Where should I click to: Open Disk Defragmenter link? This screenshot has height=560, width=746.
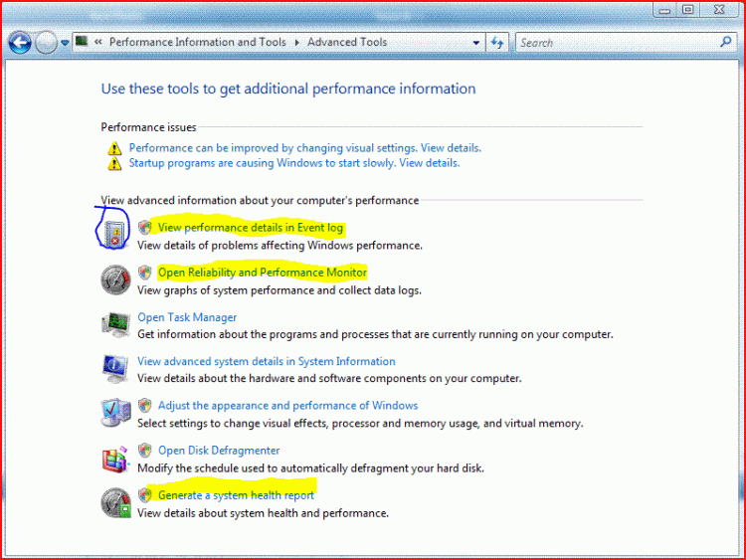[x=219, y=451]
